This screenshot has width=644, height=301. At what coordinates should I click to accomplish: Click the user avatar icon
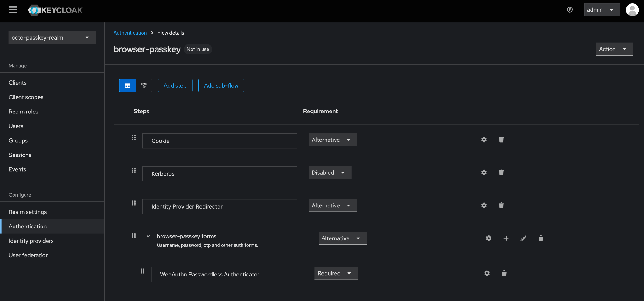(632, 10)
